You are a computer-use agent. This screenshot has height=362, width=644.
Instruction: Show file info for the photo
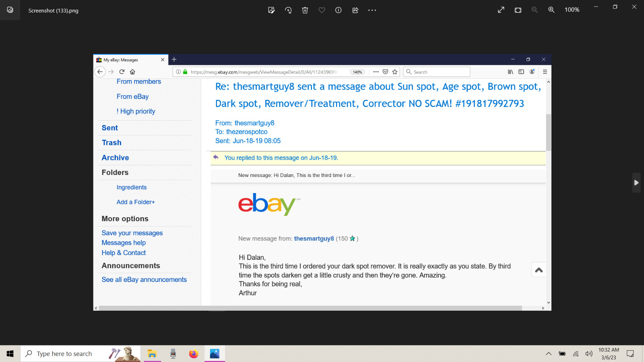tap(339, 10)
